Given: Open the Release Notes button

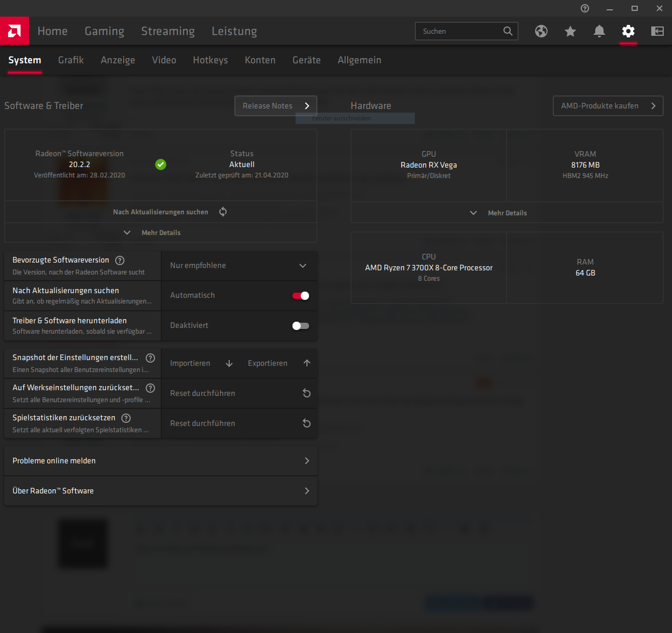Looking at the screenshot, I should click(276, 106).
